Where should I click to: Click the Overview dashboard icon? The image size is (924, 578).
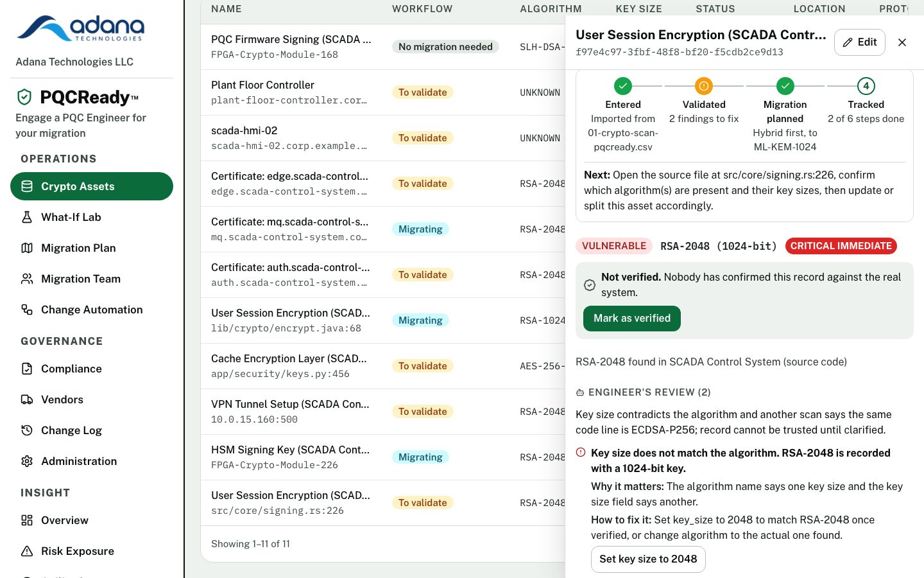[x=27, y=520]
